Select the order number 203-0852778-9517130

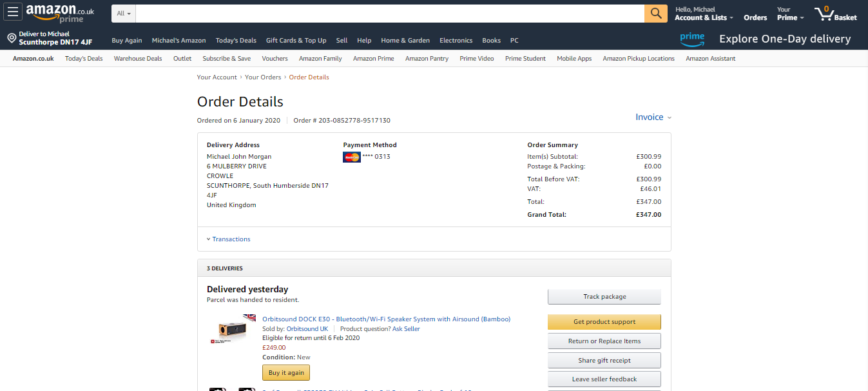coord(354,121)
